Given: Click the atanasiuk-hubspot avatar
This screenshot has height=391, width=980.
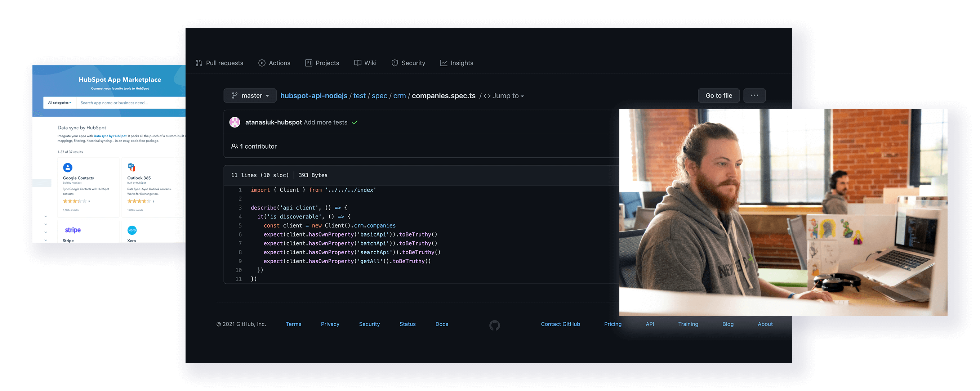Looking at the screenshot, I should pyautogui.click(x=235, y=122).
